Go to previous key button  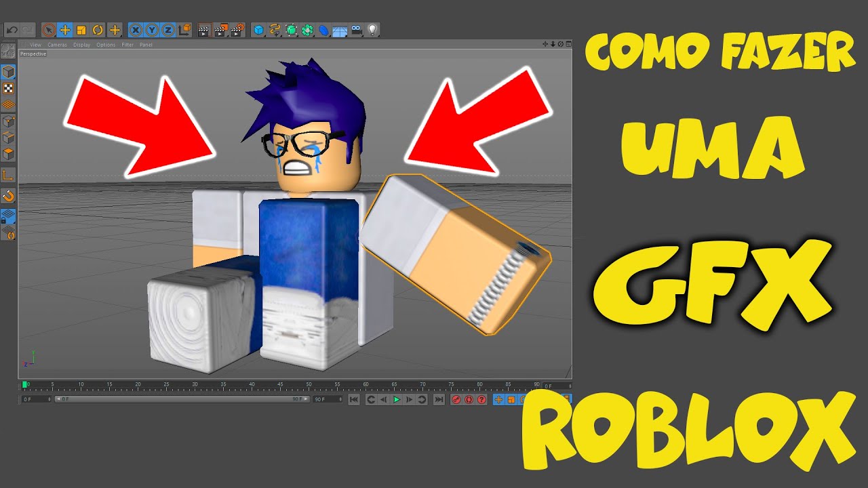[x=371, y=400]
